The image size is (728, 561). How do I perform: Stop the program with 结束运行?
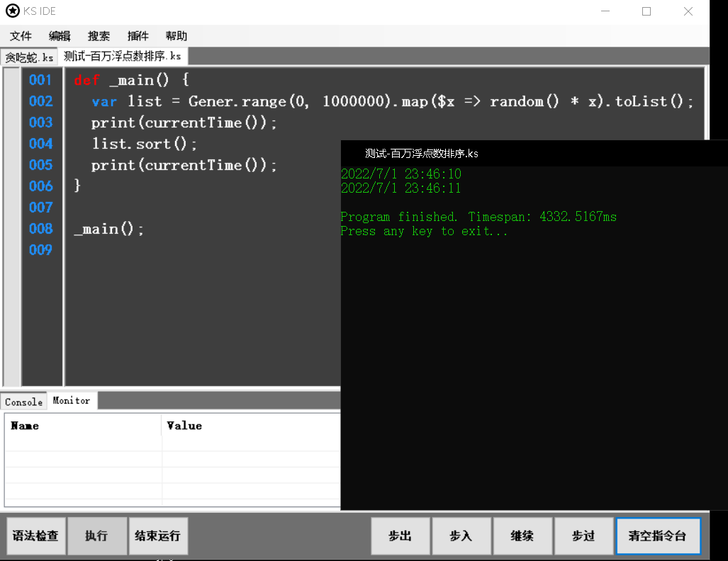click(x=158, y=536)
